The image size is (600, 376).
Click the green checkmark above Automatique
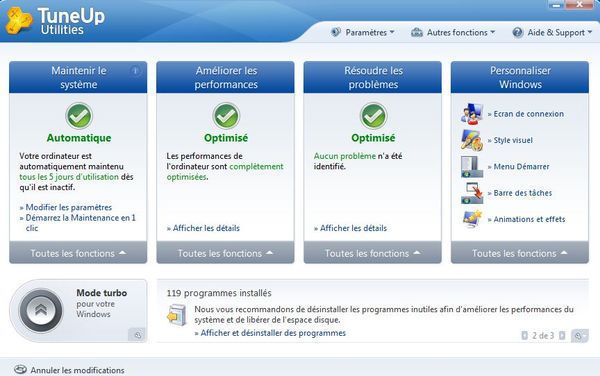click(x=79, y=116)
